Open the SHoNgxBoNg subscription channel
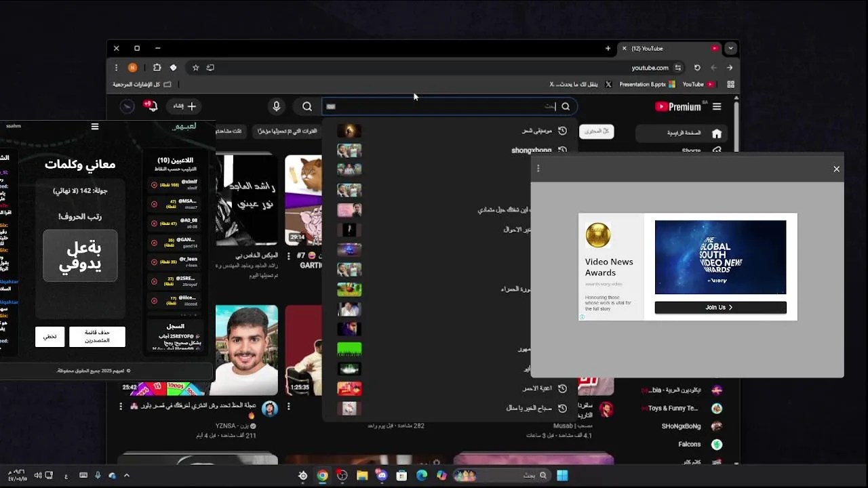The image size is (868, 488). coord(682,426)
